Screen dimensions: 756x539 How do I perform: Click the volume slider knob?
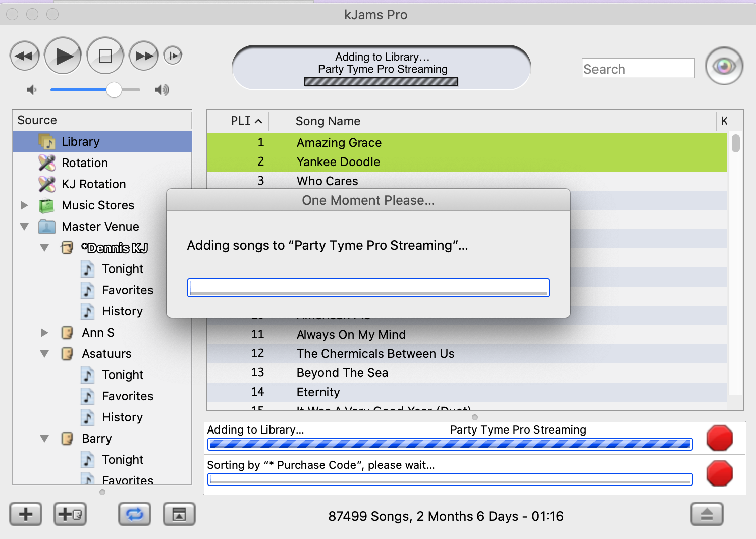click(114, 90)
